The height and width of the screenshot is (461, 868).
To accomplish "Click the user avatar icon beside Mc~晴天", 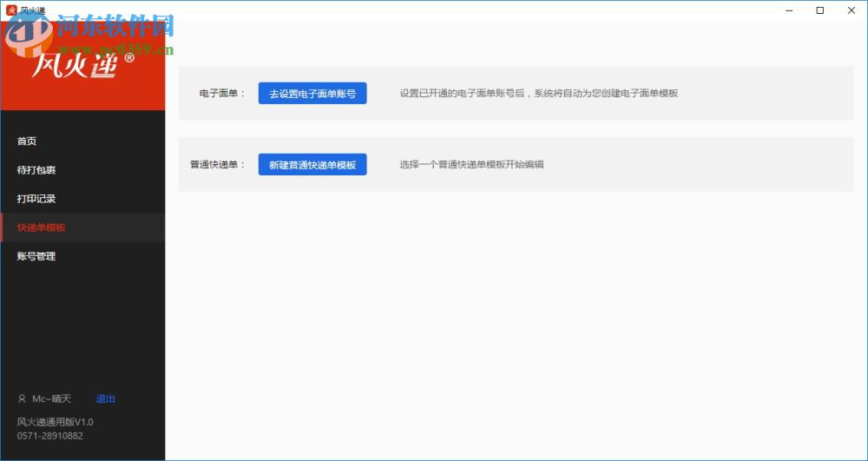I will pos(23,399).
